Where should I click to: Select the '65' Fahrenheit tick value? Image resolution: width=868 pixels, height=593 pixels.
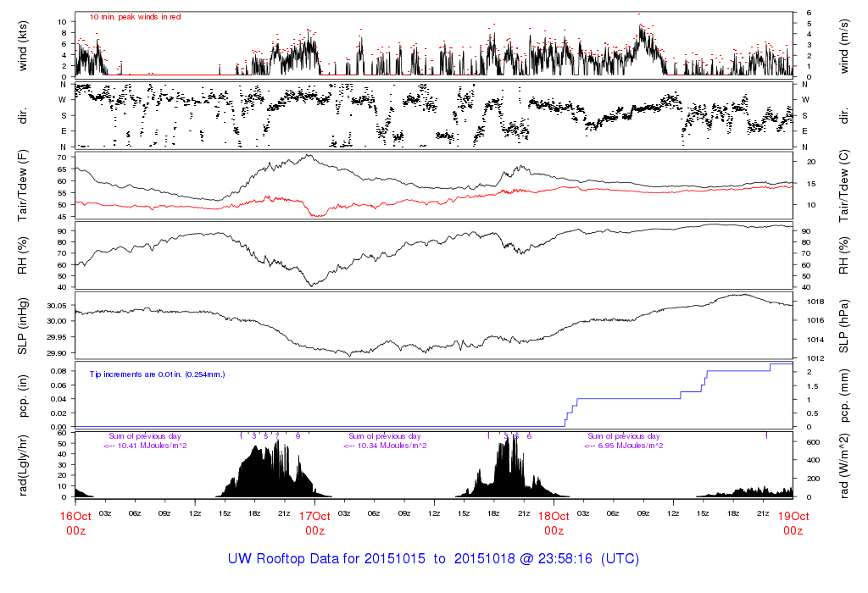62,169
